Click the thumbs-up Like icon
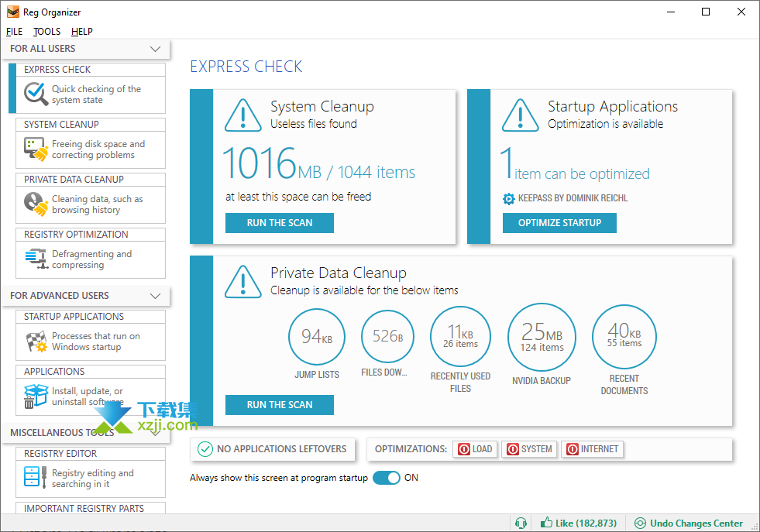This screenshot has height=532, width=760. [x=547, y=522]
